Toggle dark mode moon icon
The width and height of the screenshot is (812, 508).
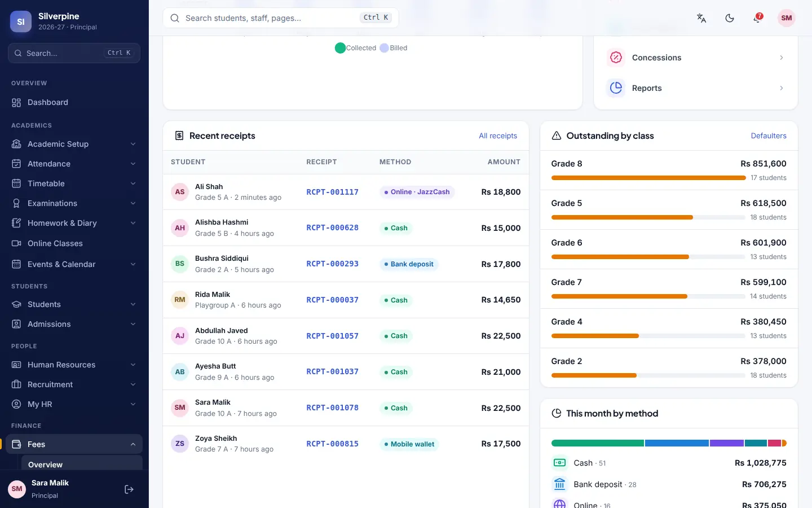[730, 18]
